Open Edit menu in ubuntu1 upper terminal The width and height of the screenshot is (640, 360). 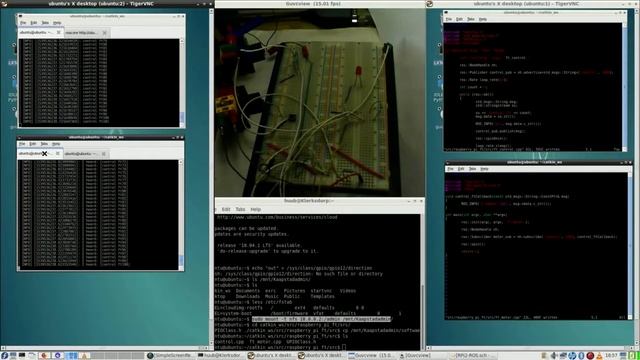pyautogui.click(x=460, y=19)
